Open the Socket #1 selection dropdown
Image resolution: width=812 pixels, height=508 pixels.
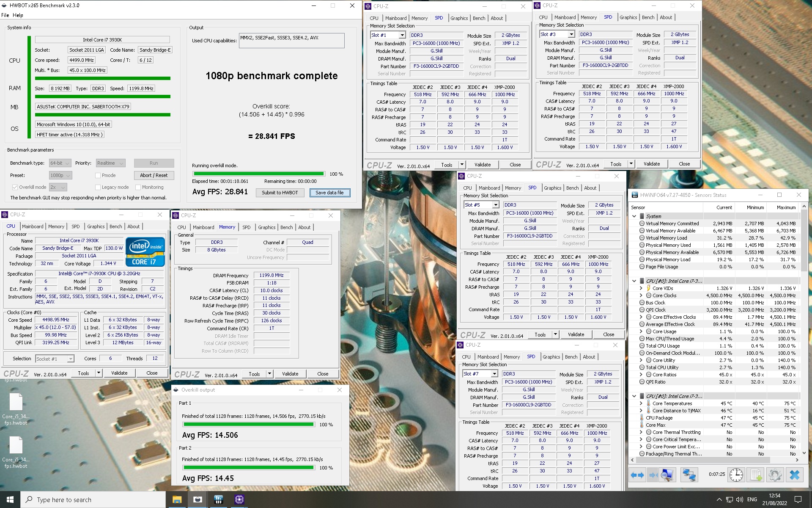(55, 359)
